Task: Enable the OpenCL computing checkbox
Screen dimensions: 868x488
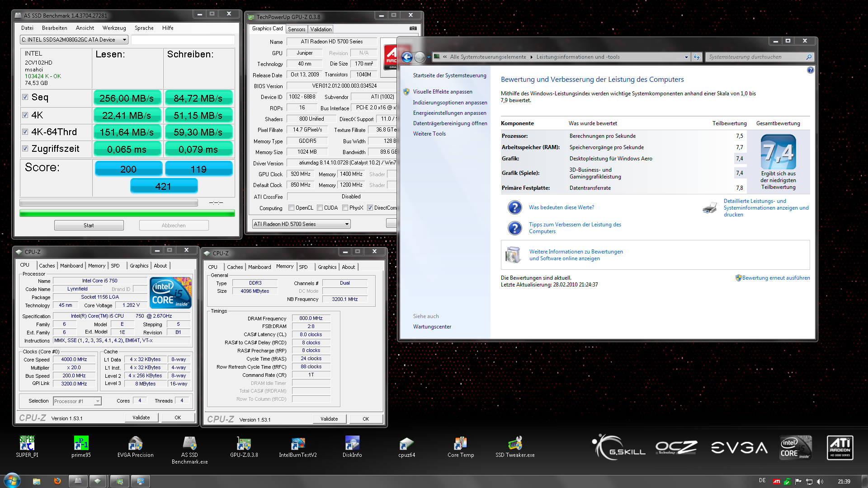Action: point(292,208)
